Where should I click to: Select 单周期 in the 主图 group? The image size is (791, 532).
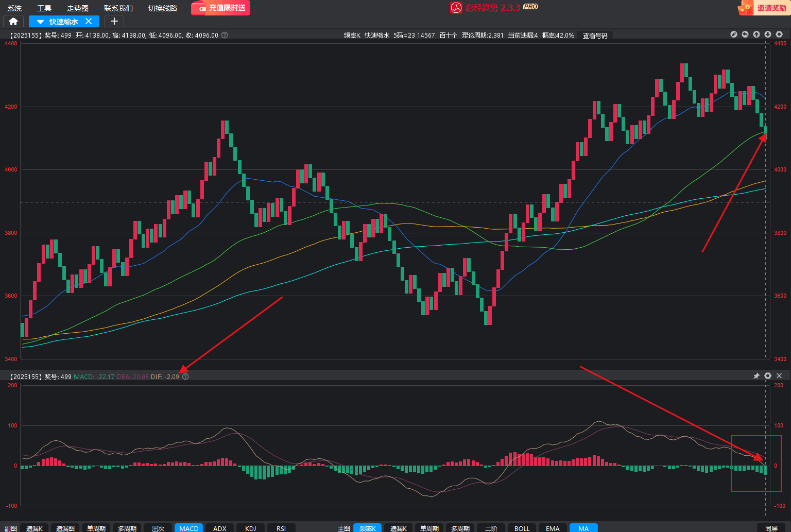(x=429, y=528)
